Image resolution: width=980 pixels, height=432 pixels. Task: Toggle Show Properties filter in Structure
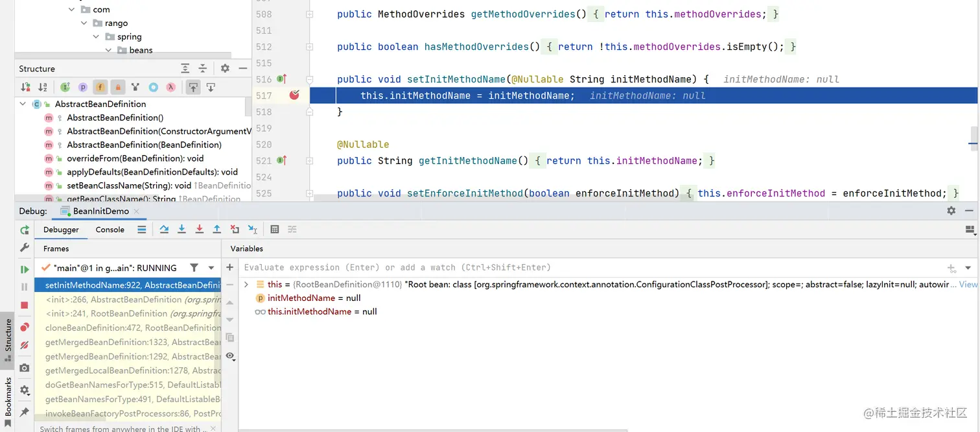83,87
